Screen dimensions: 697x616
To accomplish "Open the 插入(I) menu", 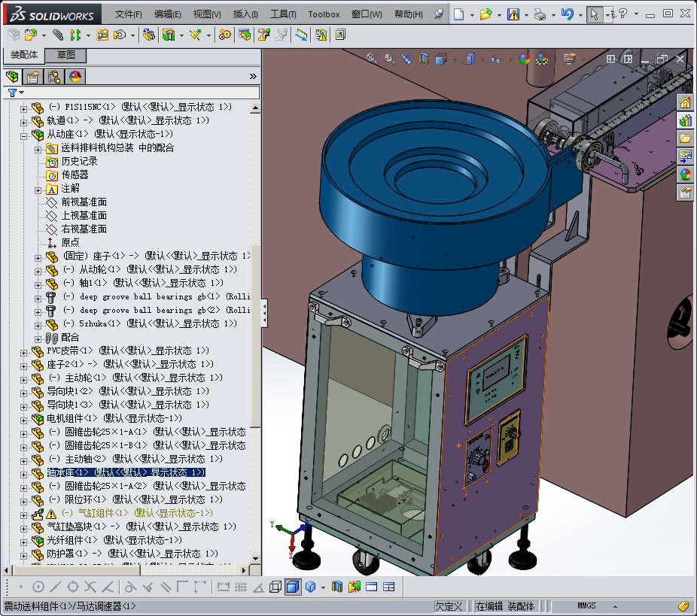I will click(x=245, y=14).
